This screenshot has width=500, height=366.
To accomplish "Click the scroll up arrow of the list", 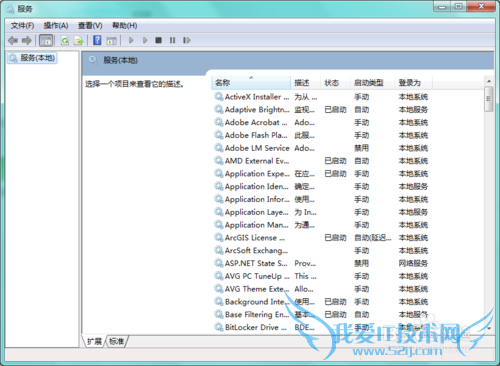I will click(489, 81).
